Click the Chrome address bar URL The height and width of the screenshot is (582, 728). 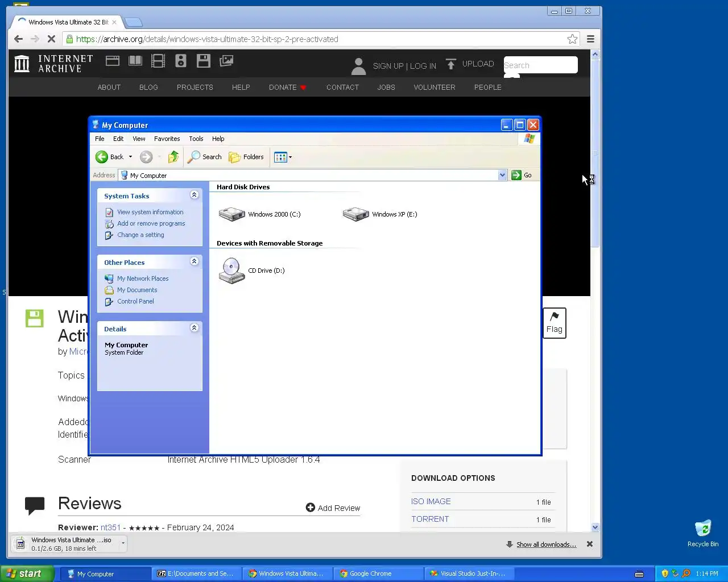pos(207,39)
